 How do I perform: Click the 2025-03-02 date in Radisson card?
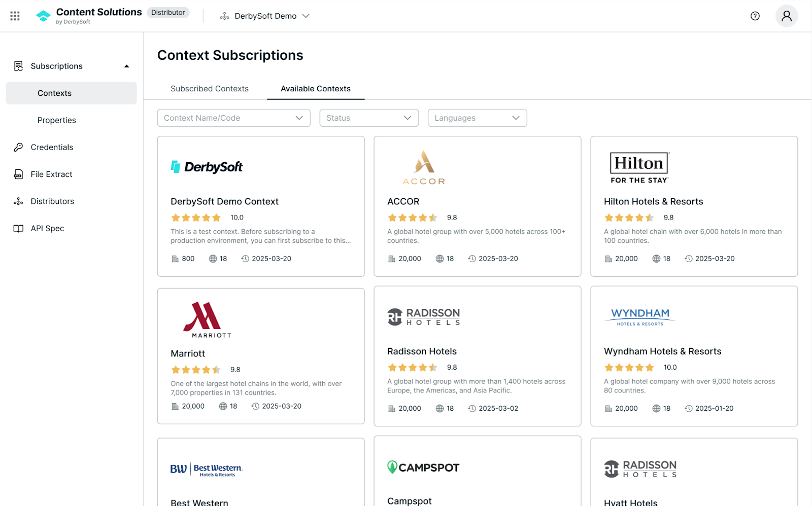498,409
